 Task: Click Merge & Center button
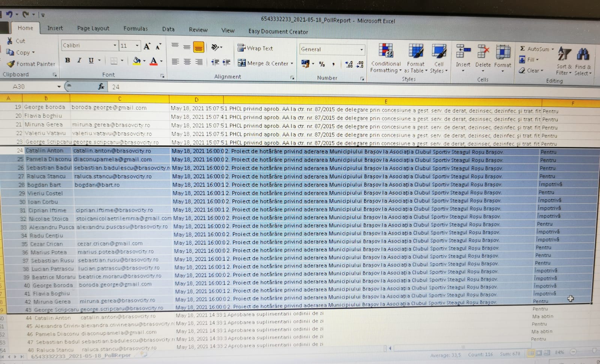pos(264,63)
